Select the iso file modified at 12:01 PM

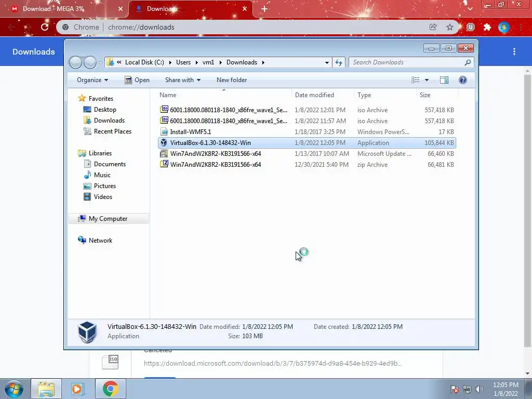[307, 110]
